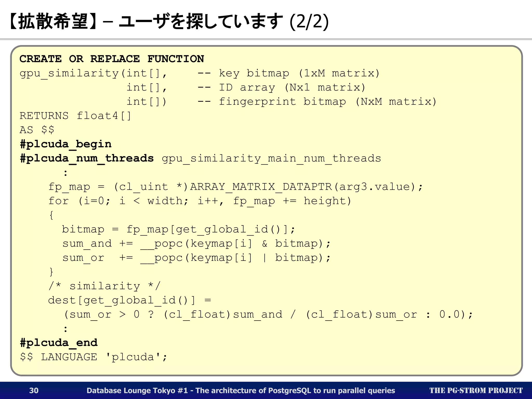Click the 'fp_map = (cl_uint *)ARRAY_MATRIX_DATAPTR' line

click(236, 187)
